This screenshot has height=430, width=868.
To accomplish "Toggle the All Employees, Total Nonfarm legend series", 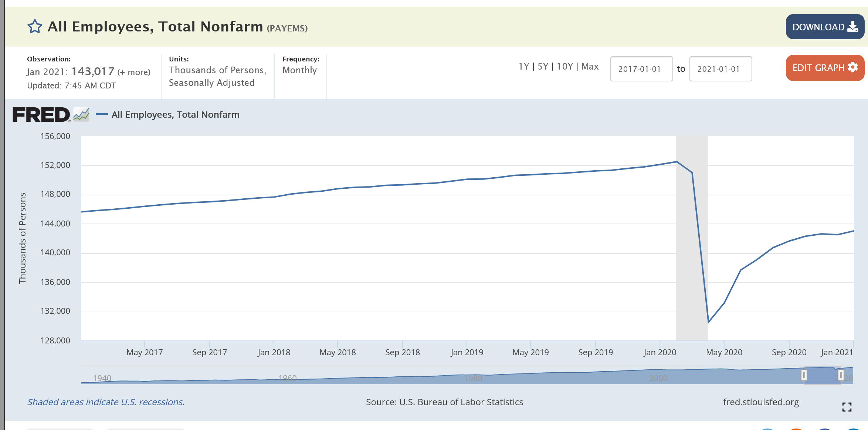I will [175, 115].
